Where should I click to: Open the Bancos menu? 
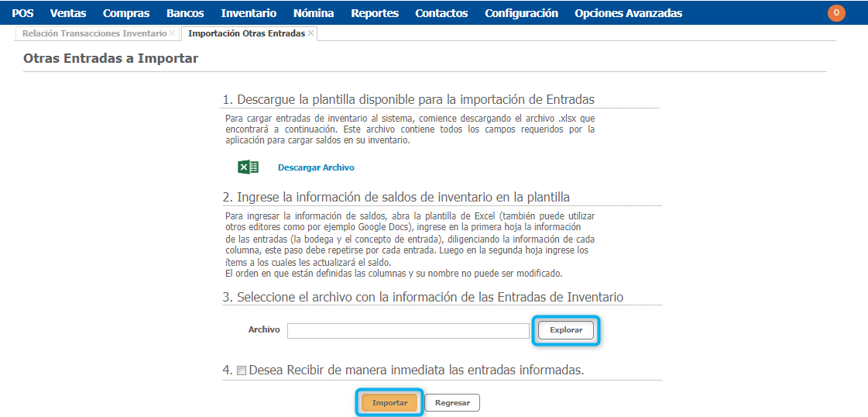point(185,13)
